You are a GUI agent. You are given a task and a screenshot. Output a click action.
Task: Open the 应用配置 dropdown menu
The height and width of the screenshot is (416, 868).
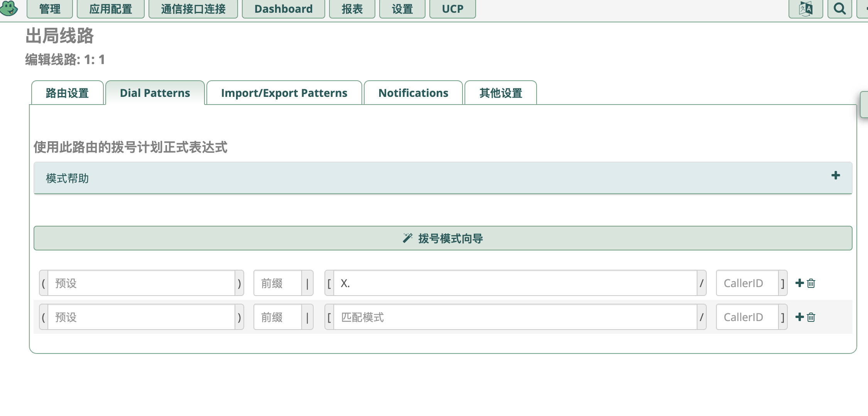point(111,8)
